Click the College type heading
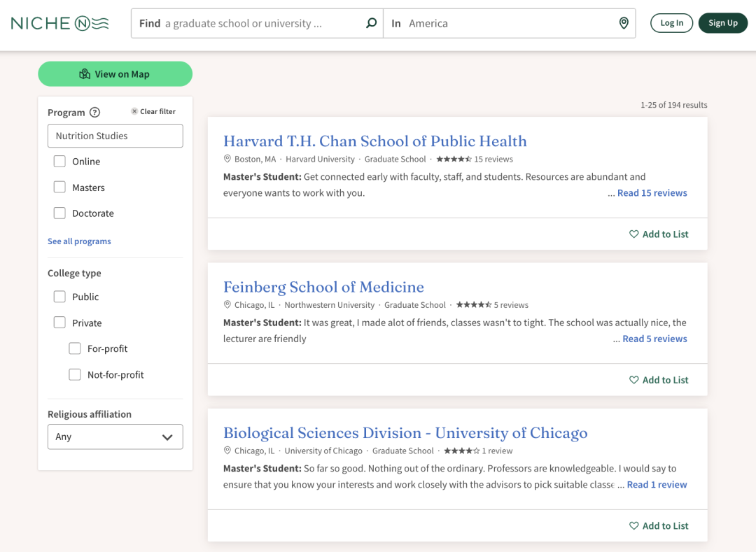 (74, 273)
